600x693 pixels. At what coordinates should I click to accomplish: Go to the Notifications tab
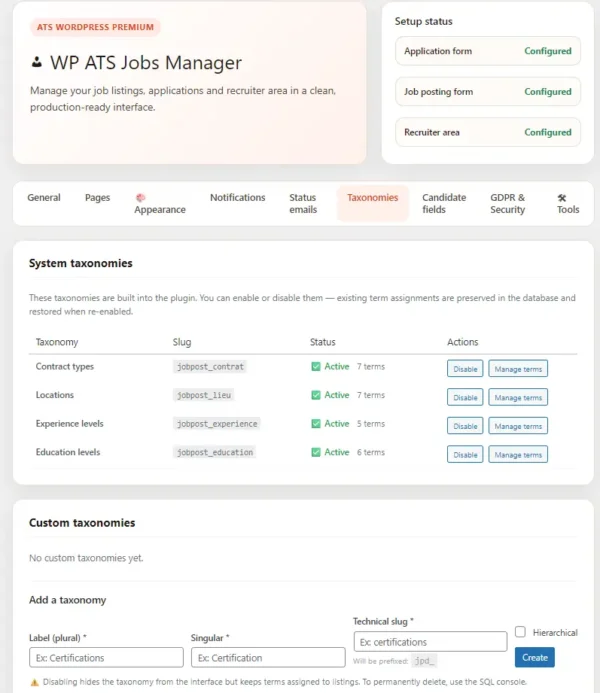237,198
